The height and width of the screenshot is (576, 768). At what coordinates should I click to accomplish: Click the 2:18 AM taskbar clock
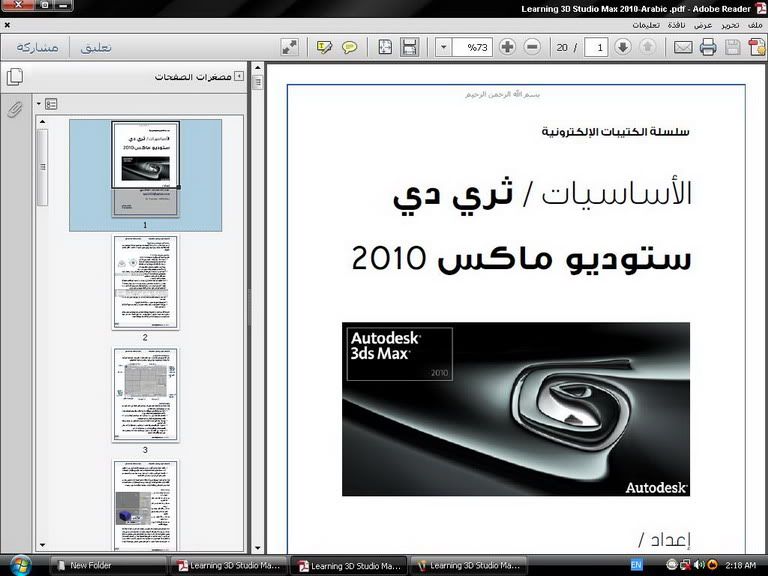pos(741,565)
